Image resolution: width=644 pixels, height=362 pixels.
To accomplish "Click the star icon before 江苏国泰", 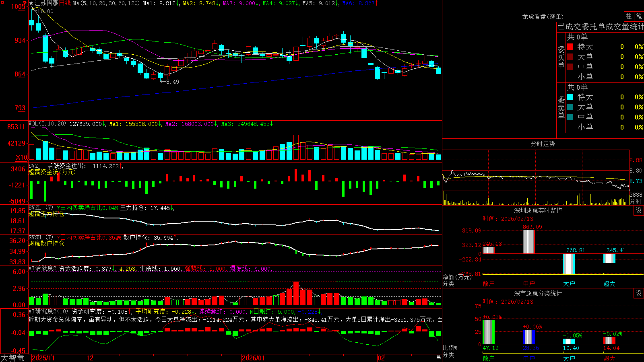I will (x=31, y=3).
